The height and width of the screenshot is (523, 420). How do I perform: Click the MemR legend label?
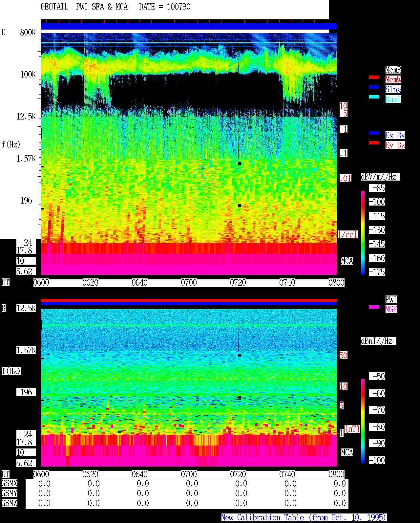(x=393, y=70)
